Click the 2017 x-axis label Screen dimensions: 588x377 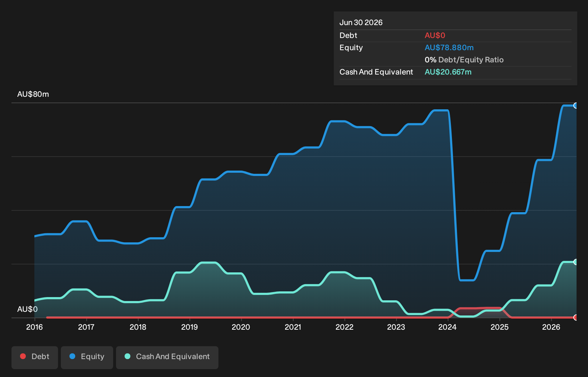[86, 327]
